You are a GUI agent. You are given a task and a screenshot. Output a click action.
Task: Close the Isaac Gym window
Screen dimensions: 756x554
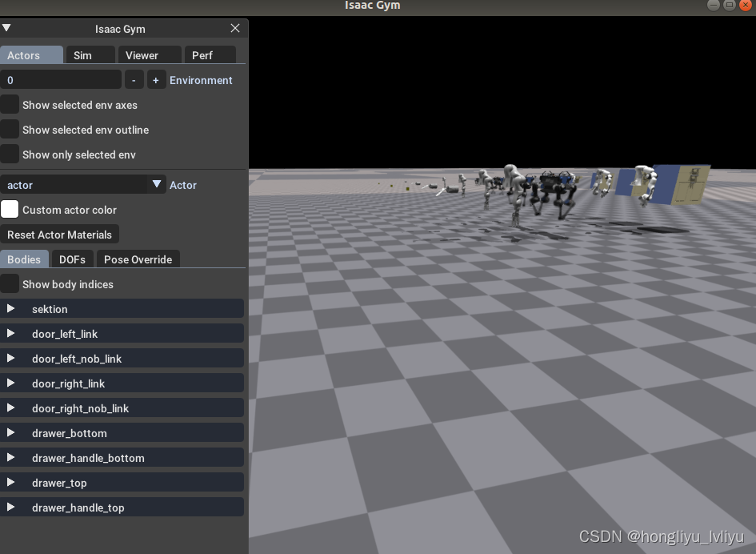746,5
